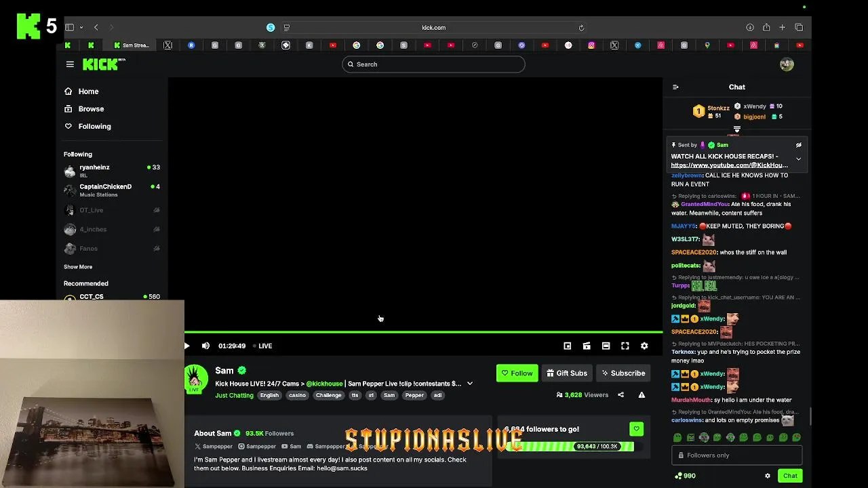This screenshot has height=488, width=868.
Task: Create a clip of the stream
Action: 587,346
